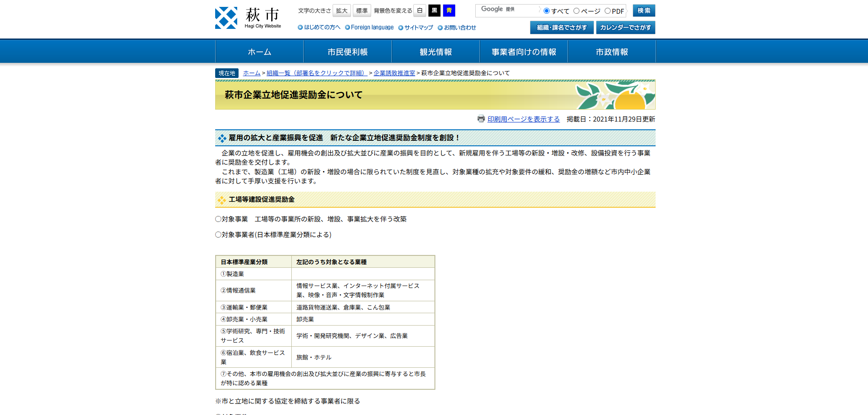Open 市政情報 navigation tab
868x415 pixels.
coord(612,52)
